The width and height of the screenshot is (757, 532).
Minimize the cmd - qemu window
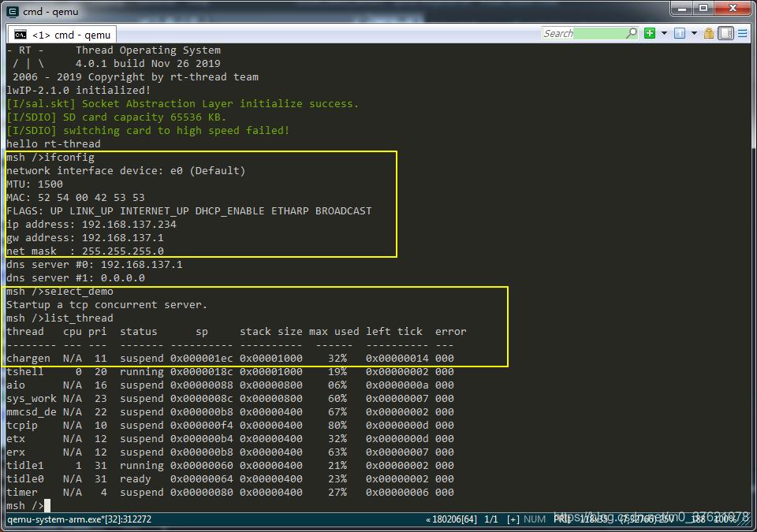681,8
